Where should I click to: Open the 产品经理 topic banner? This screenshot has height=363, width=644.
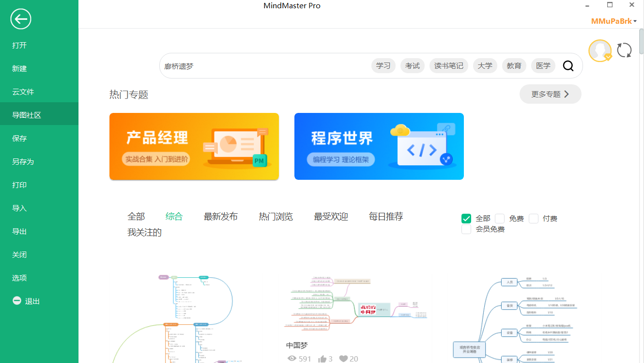[x=194, y=146]
